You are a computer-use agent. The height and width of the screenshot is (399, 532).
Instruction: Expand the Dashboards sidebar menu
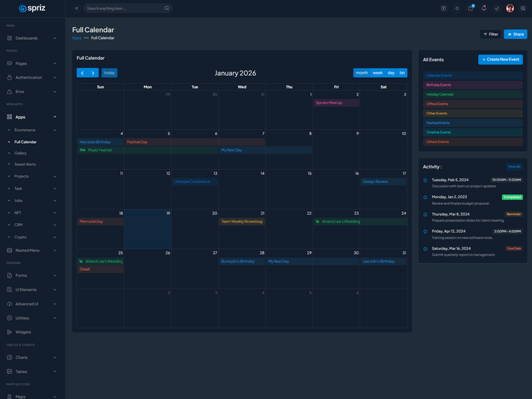(32, 38)
